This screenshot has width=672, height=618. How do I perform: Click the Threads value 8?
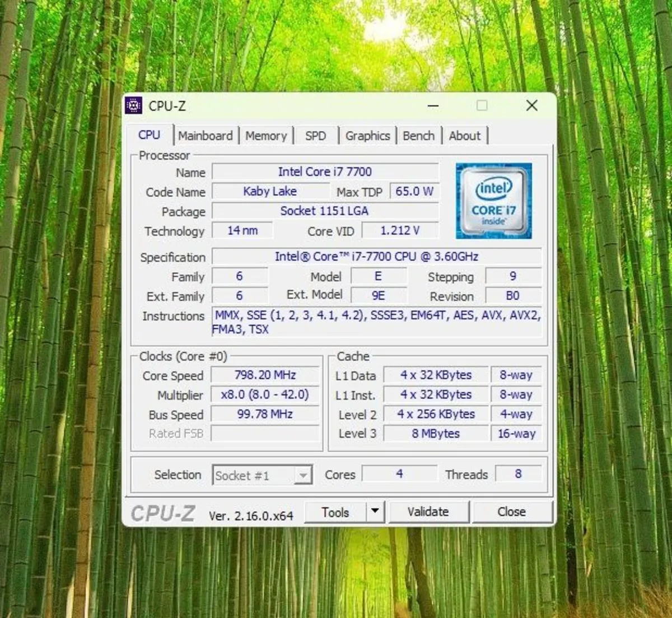pos(519,473)
